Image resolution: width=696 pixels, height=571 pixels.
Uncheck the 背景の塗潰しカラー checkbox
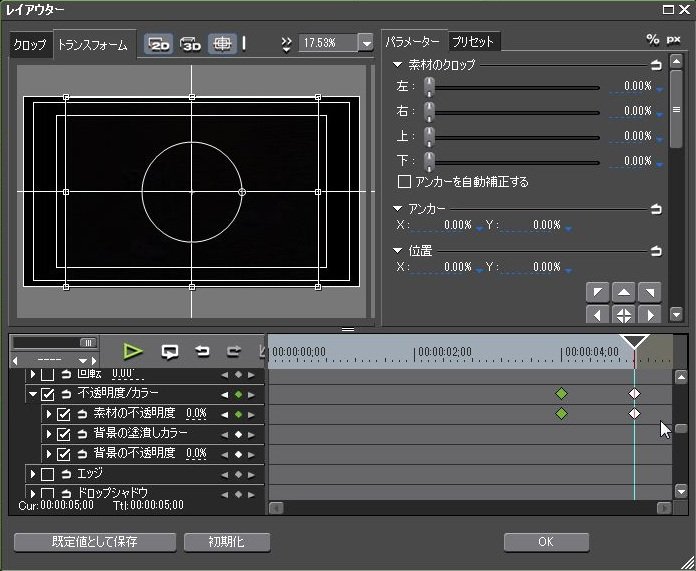63,434
